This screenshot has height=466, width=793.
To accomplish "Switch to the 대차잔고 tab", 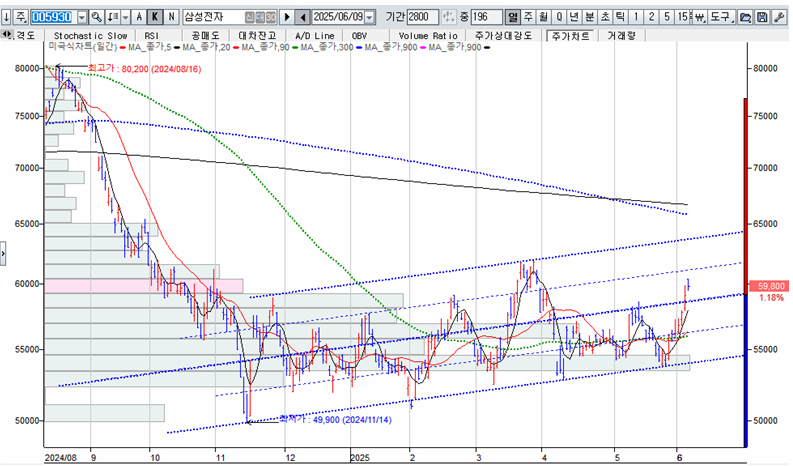I will click(x=257, y=36).
